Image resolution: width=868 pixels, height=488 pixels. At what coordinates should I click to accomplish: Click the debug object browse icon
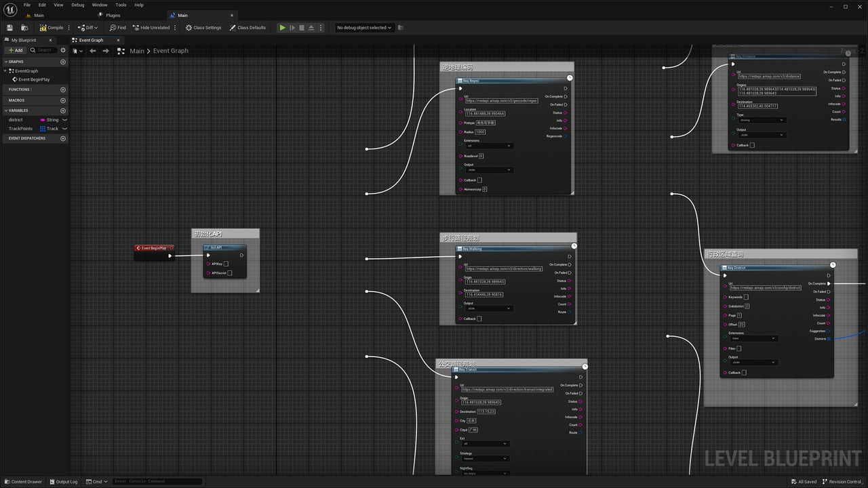tap(401, 28)
